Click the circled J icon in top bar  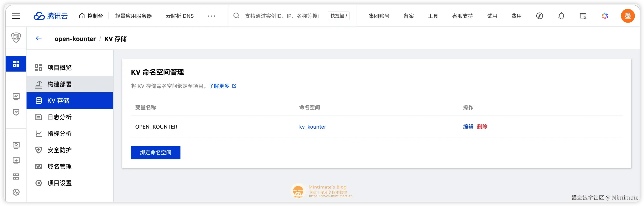coord(540,16)
